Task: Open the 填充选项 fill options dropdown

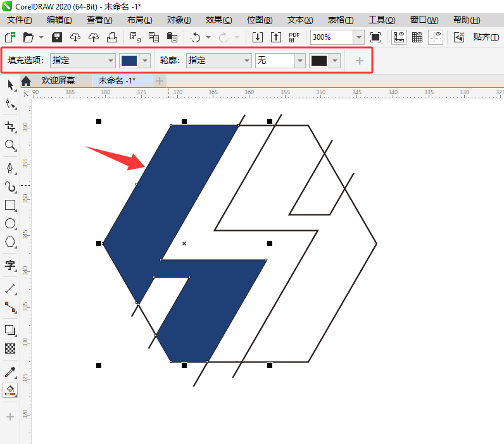Action: 82,60
